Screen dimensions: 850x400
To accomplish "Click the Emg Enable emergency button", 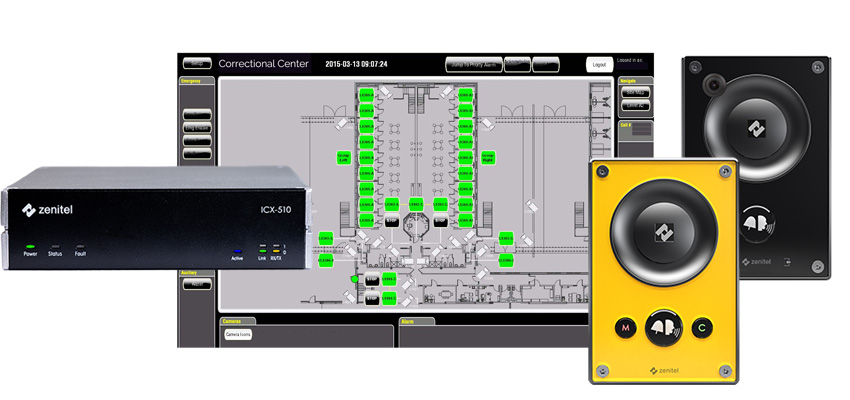I will (196, 127).
